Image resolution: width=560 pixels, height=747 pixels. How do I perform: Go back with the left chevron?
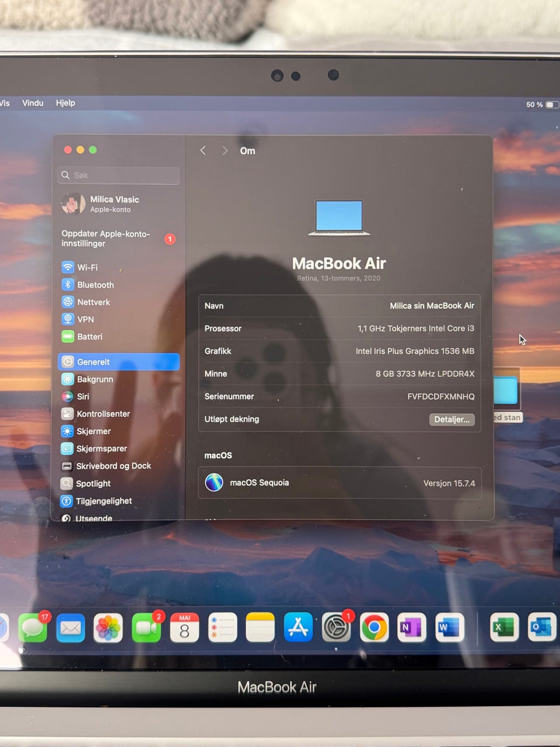point(203,151)
